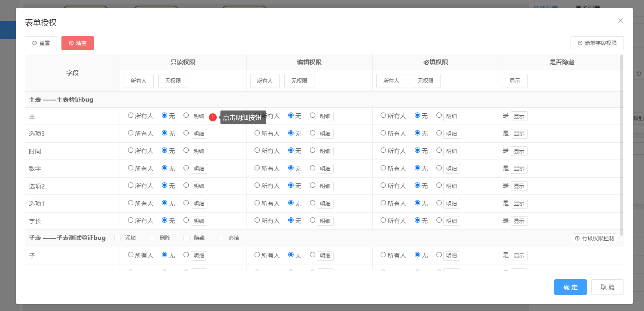The image size is (644, 311).
Task: Click the 重置 reset button
Action: (41, 43)
